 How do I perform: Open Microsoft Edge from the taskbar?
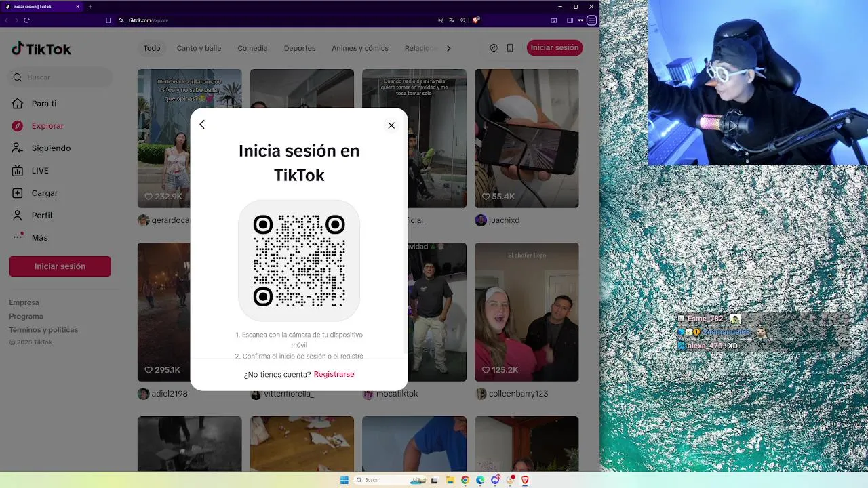(x=480, y=480)
